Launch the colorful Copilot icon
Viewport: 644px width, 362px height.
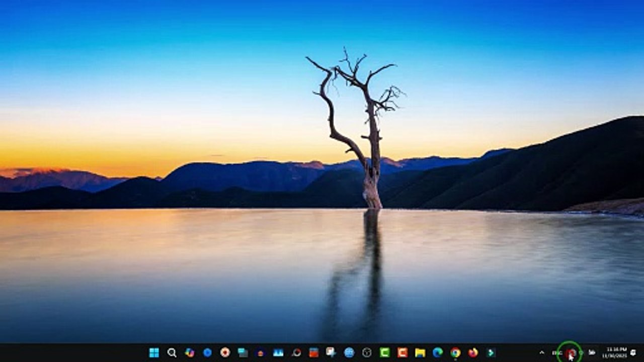click(x=190, y=352)
